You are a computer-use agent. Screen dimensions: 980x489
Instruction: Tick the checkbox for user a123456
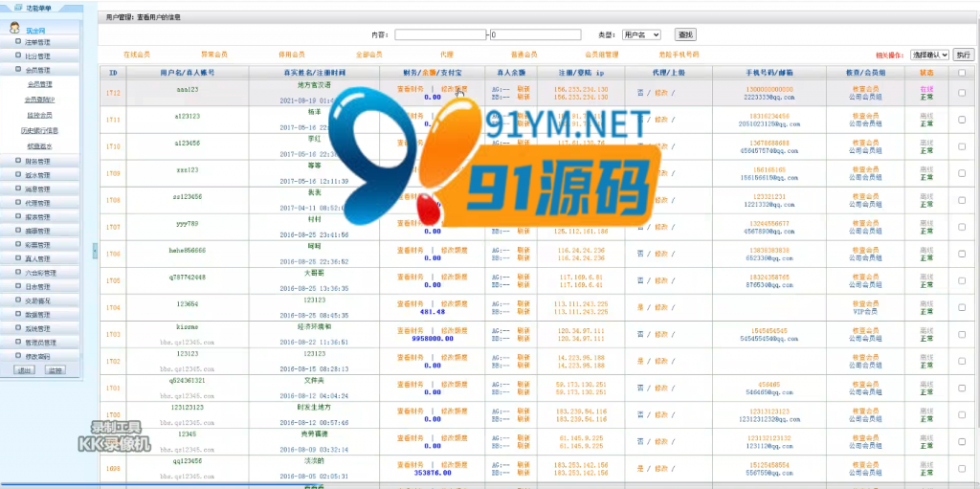[x=961, y=146]
